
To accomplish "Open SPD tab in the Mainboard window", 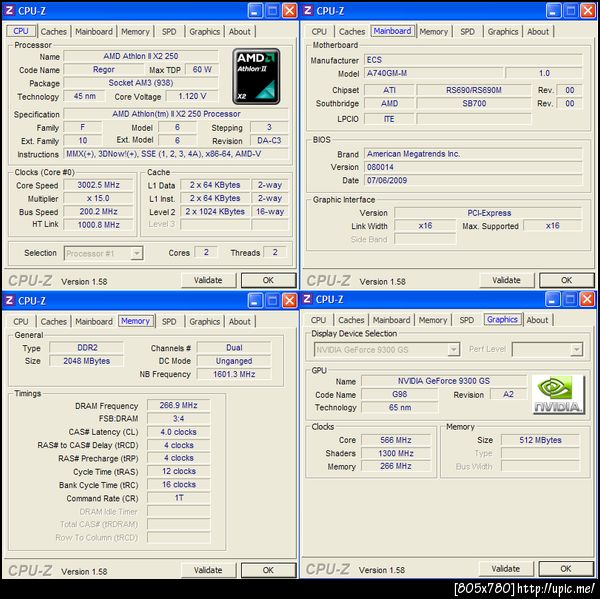I will coord(467,31).
